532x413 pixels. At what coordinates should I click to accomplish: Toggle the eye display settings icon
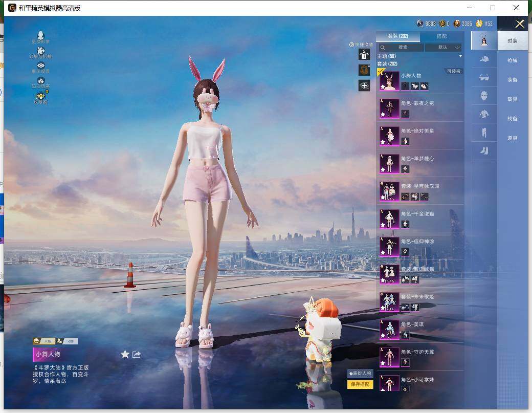(x=41, y=66)
